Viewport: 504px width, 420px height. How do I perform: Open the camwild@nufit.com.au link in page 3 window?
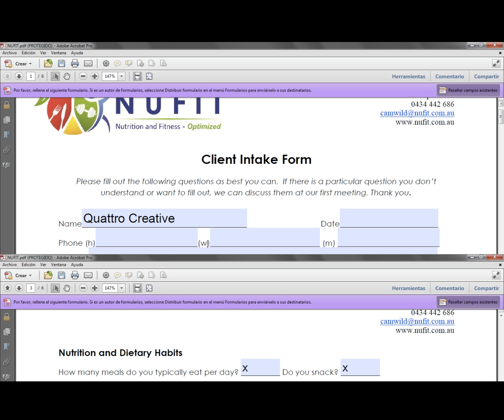click(x=417, y=321)
